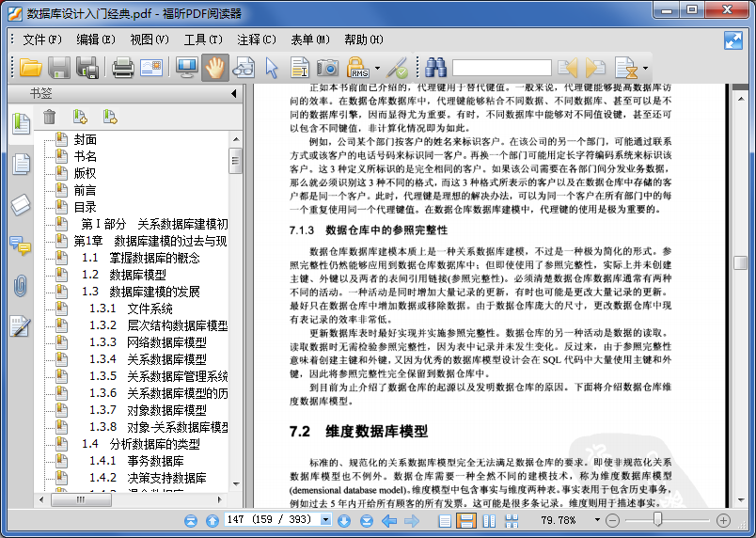
Task: Open the RMS dropdown arrow
Action: point(377,68)
